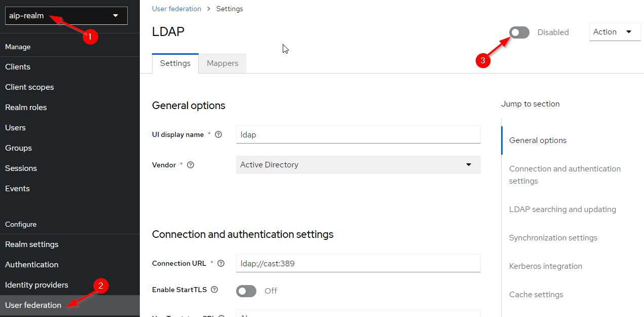The width and height of the screenshot is (644, 317).
Task: Open help tooltip for UI display name
Action: (218, 134)
